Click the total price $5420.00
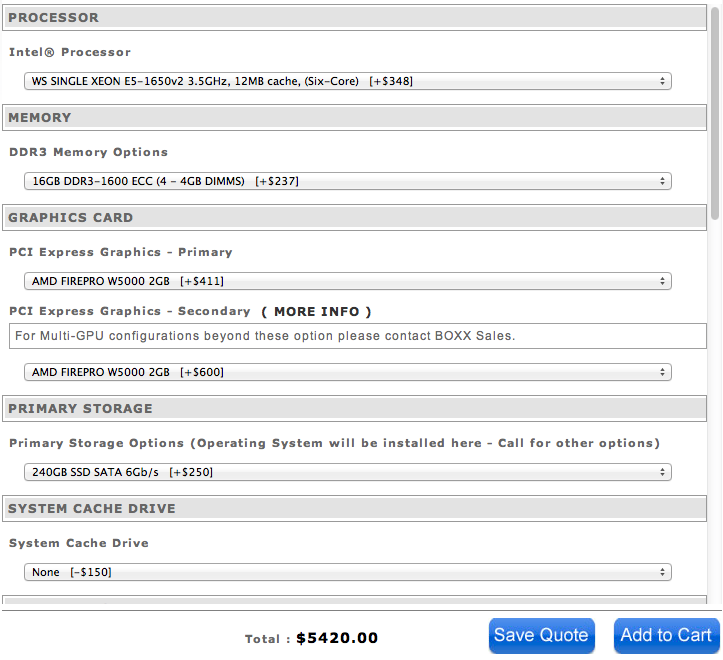723x660 pixels. [337, 638]
